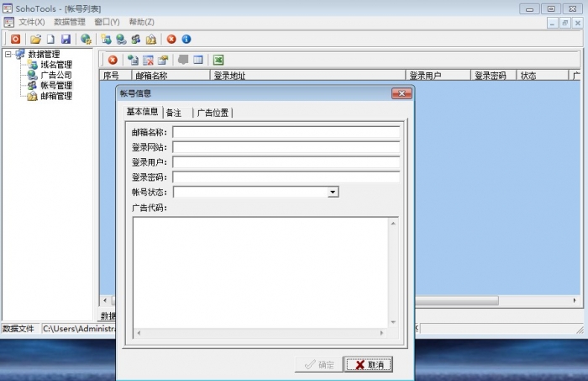Click the globe with gear settings icon
Viewport: 588px width, 381px height.
pyautogui.click(x=86, y=39)
